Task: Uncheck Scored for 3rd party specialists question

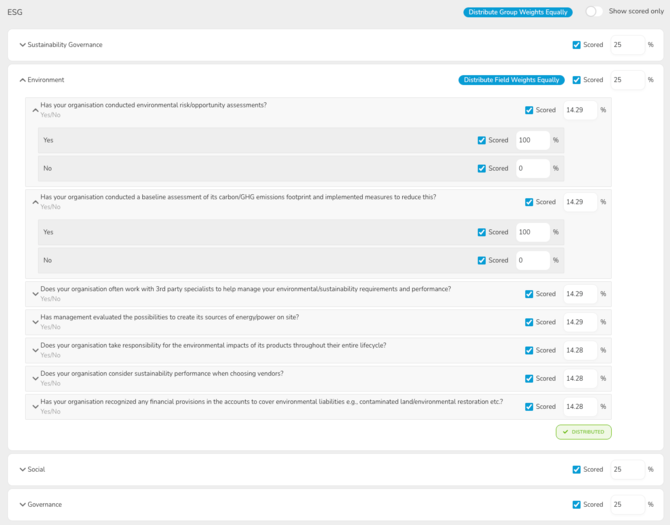Action: 529,294
